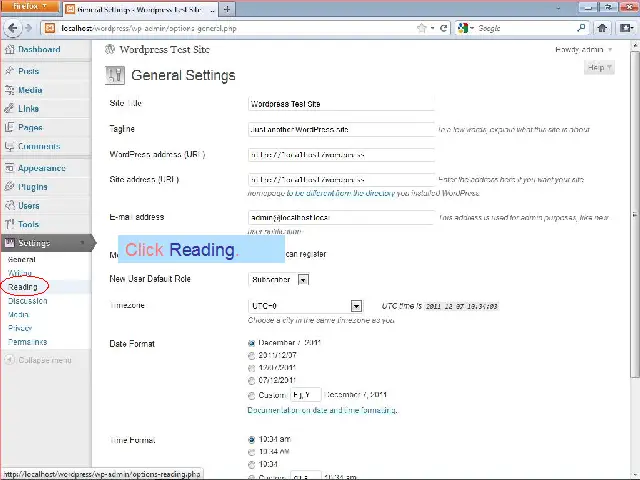Open the Firefox menu button
Viewport: 640px width, 480px height.
tap(29, 7)
